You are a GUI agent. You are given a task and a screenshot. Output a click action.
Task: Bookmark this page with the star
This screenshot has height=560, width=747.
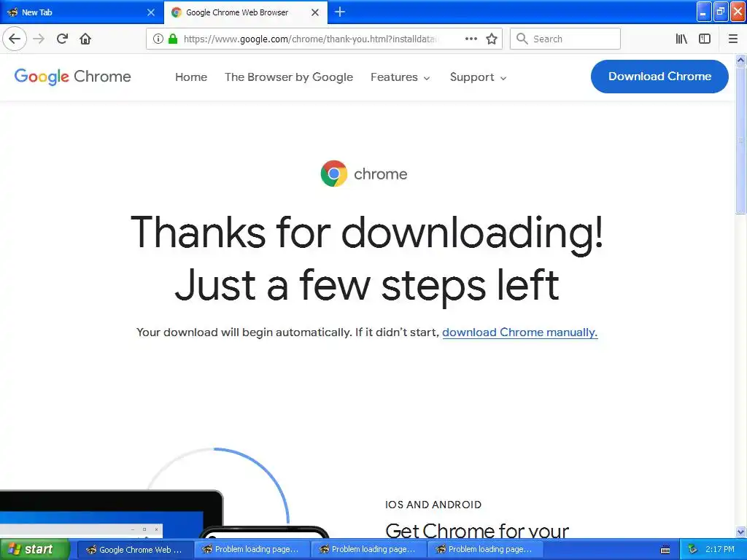[492, 39]
